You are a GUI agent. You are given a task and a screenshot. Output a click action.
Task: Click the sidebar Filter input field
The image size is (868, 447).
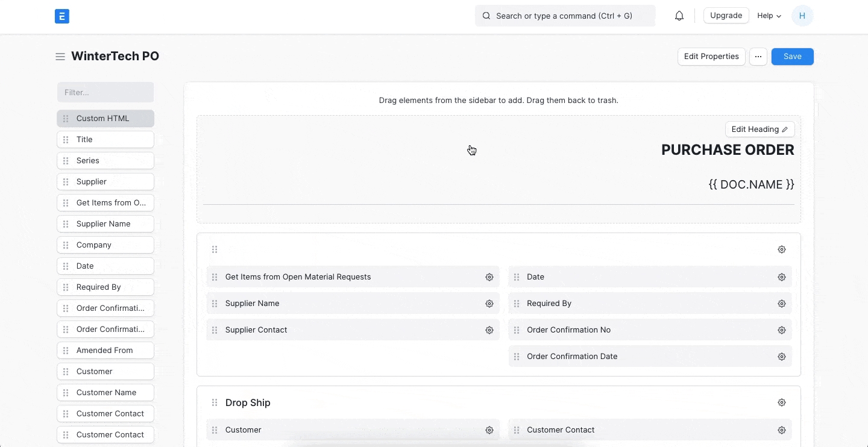click(x=105, y=92)
